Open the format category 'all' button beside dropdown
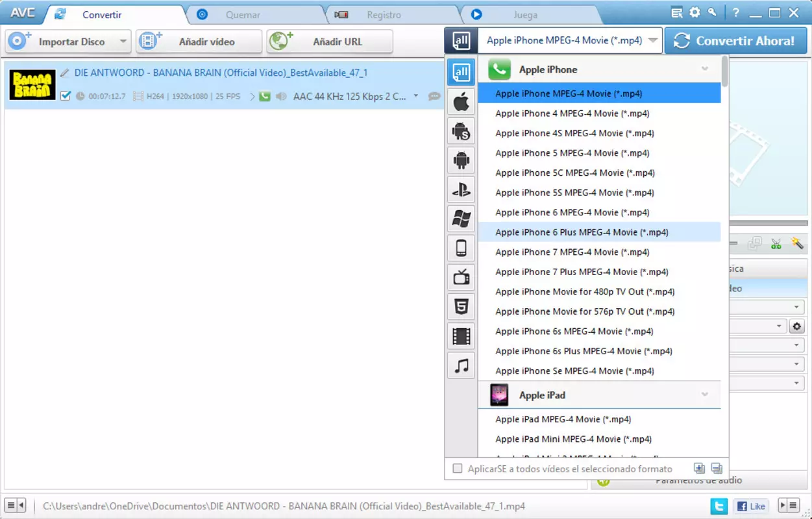 (461, 41)
